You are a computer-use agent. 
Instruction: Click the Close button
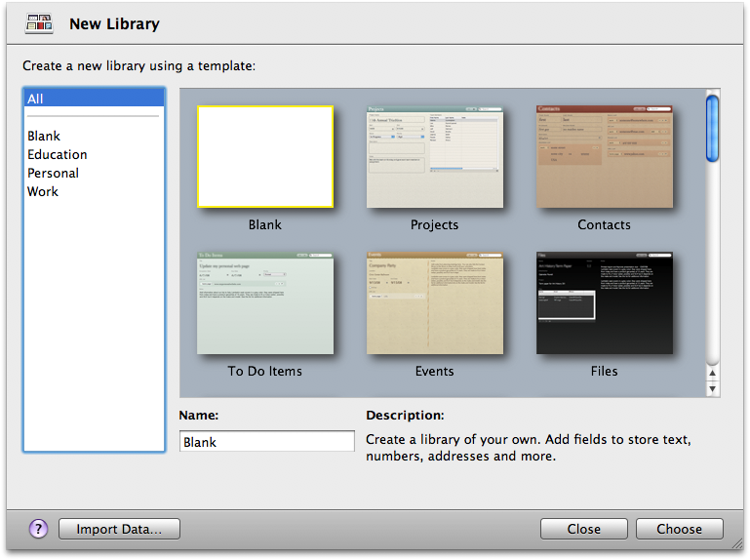[x=583, y=529]
